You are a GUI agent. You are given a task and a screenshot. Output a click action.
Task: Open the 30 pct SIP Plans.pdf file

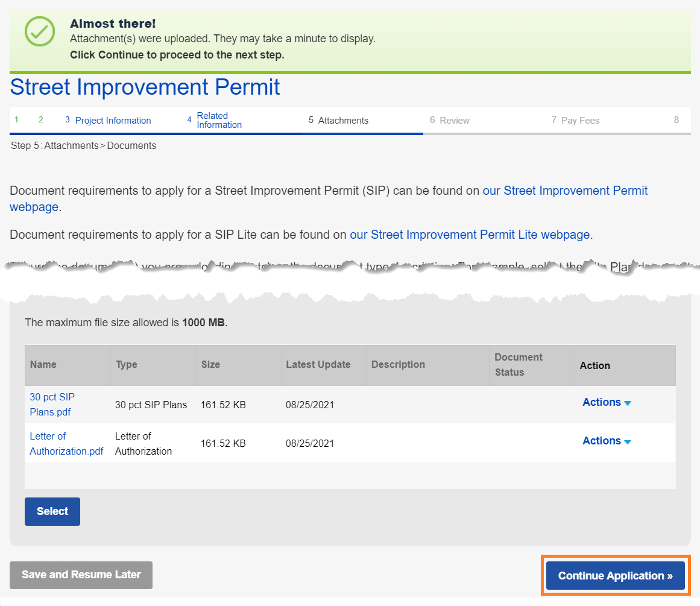[52, 405]
